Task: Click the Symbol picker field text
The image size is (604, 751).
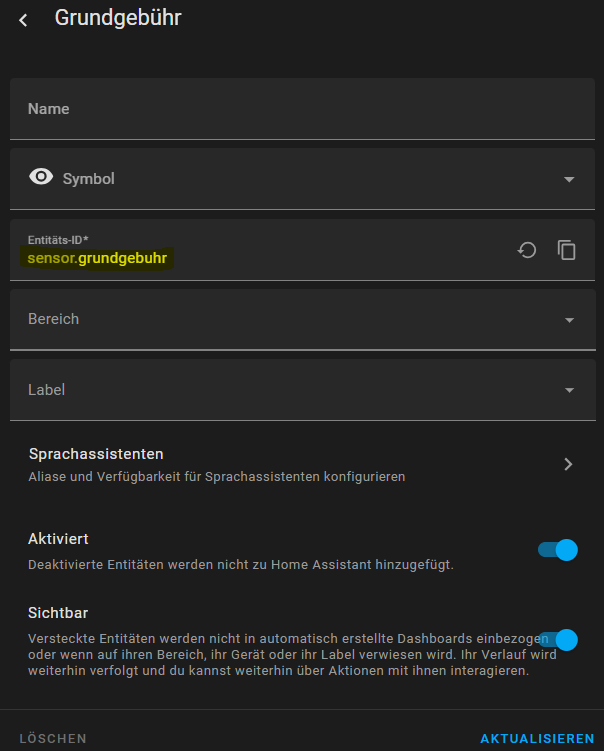Action: (89, 179)
